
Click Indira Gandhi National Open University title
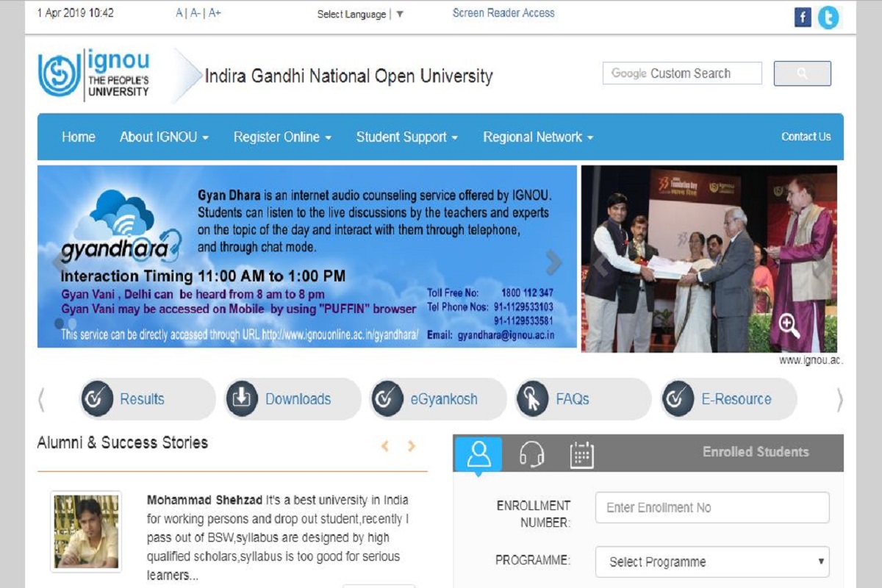[x=348, y=76]
